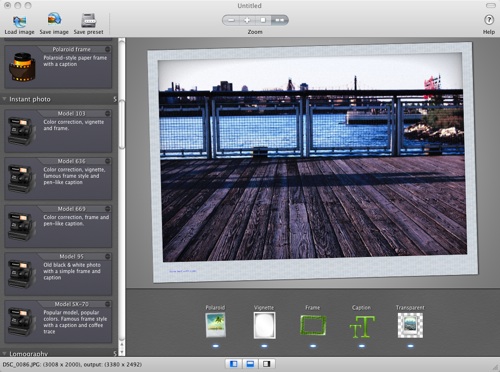The height and width of the screenshot is (372, 500).
Task: Toggle the blue indicator under Transparent
Action: (410, 346)
